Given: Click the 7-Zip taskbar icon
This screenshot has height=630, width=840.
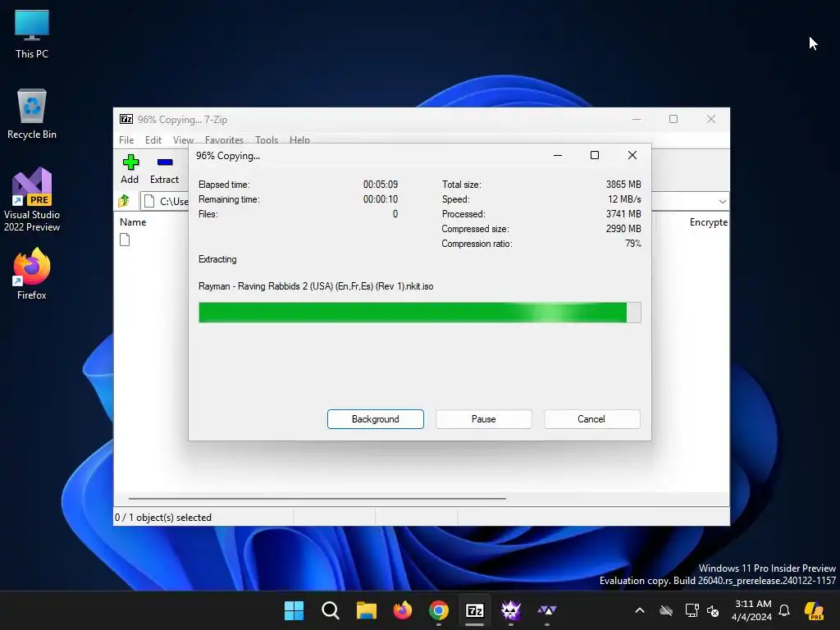Looking at the screenshot, I should click(475, 610).
